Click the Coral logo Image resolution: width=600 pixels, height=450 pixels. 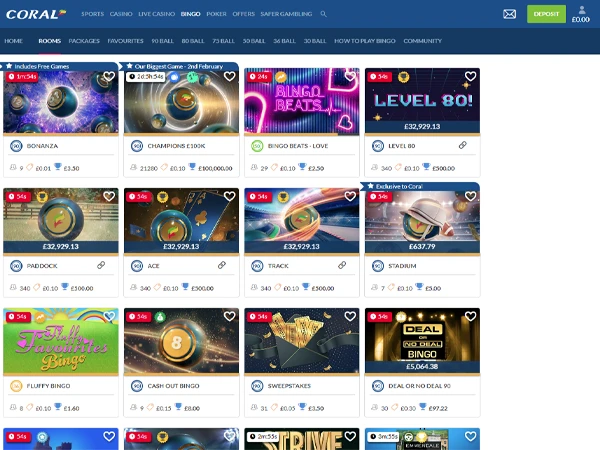pyautogui.click(x=36, y=14)
